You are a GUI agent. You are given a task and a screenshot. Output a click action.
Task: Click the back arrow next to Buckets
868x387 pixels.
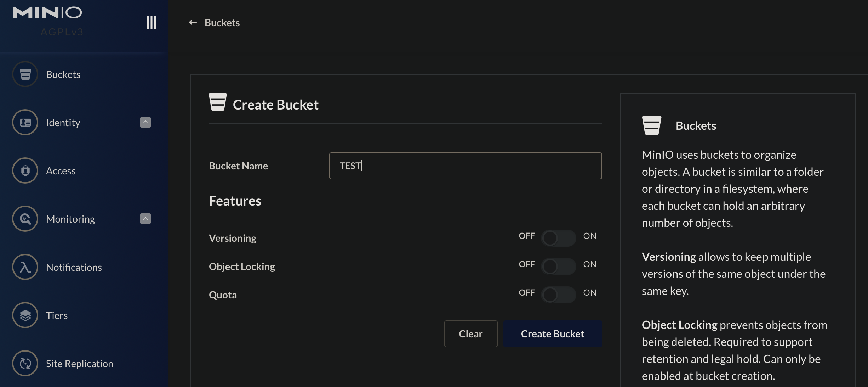pyautogui.click(x=193, y=23)
